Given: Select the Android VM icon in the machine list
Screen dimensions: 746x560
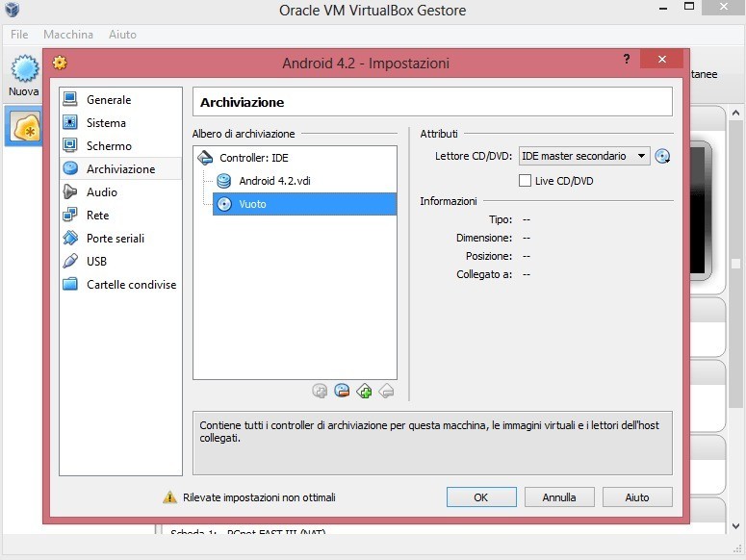Looking at the screenshot, I should pyautogui.click(x=23, y=127).
